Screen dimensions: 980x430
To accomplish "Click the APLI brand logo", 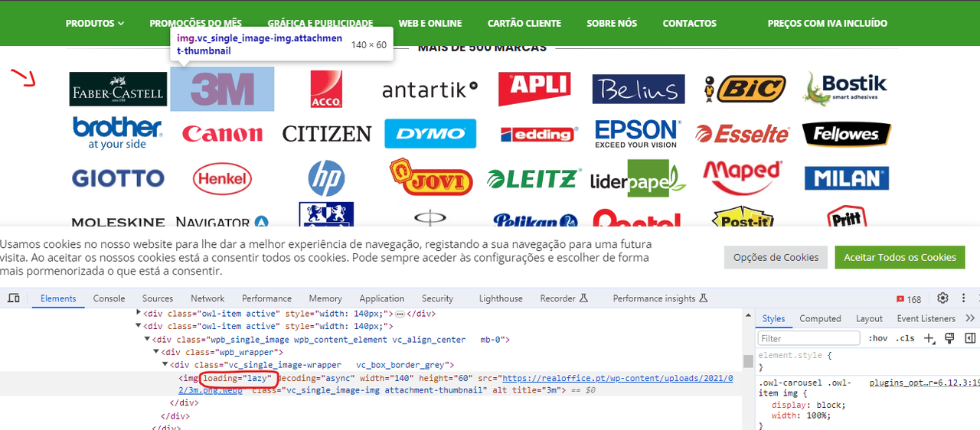I will (x=534, y=89).
